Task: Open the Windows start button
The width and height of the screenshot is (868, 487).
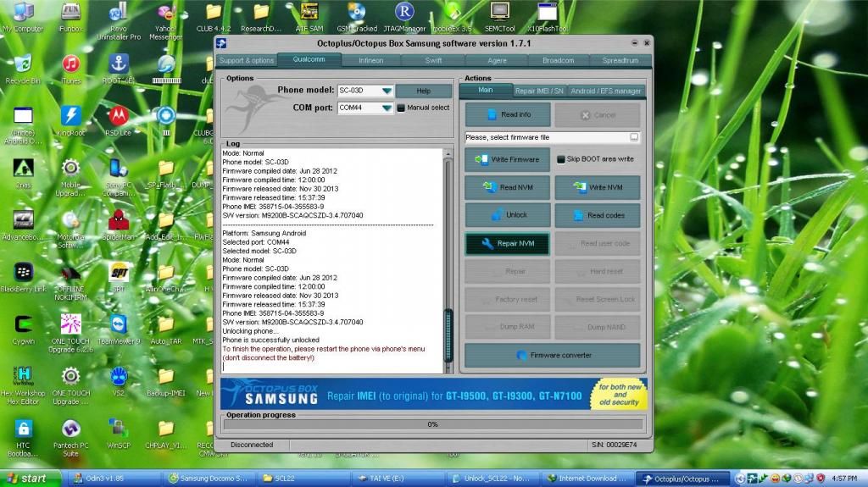Action: point(30,479)
